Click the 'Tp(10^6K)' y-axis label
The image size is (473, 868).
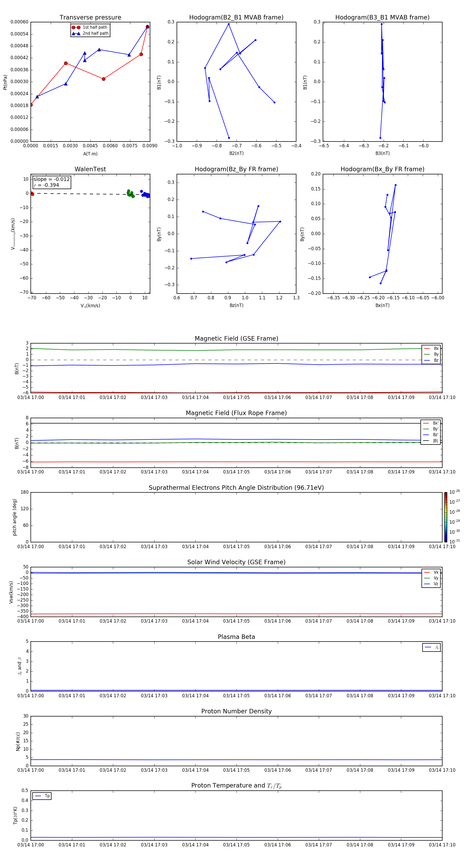click(x=15, y=815)
